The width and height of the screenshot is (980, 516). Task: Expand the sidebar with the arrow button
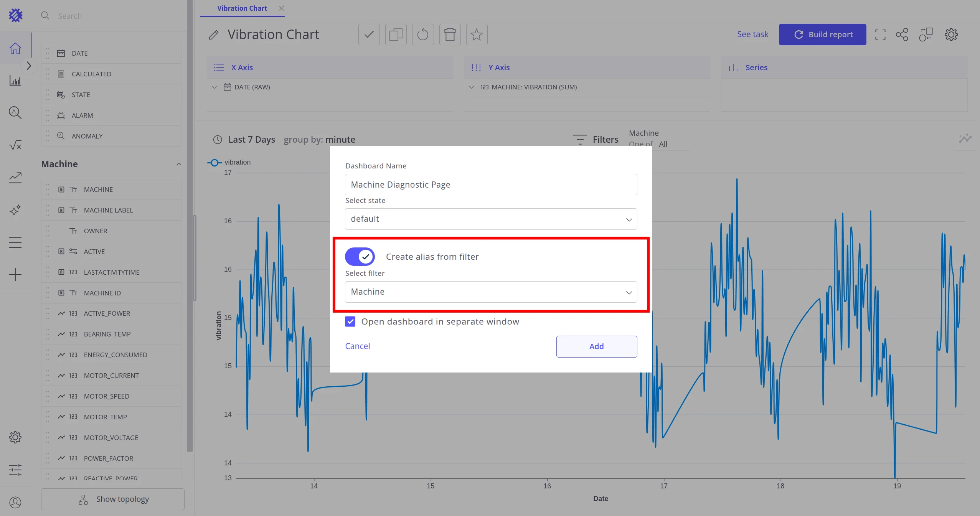click(29, 66)
